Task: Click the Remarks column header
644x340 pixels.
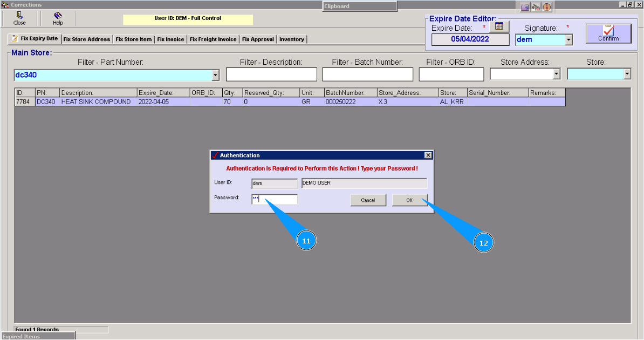Action: pos(547,93)
